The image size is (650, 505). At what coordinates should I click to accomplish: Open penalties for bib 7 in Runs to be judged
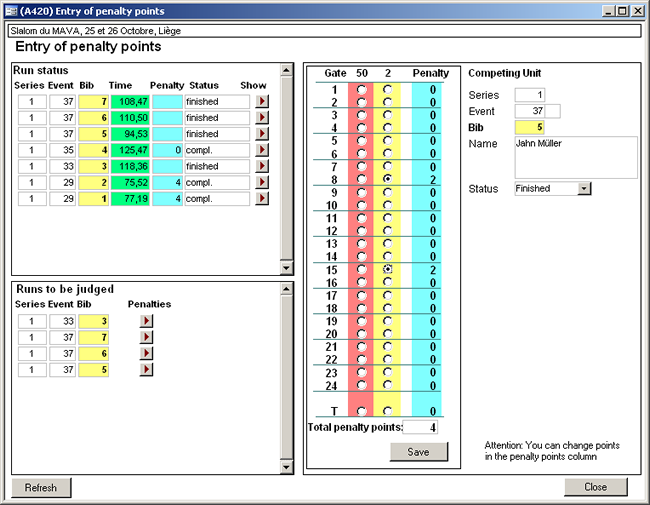point(146,337)
